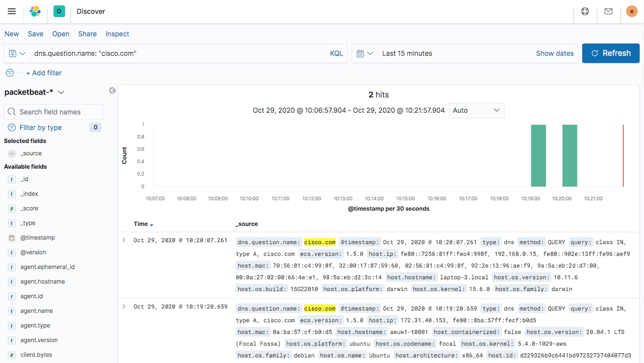Open the filter options icon
Image resolution: width=644 pixels, height=363 pixels.
coord(10,73)
